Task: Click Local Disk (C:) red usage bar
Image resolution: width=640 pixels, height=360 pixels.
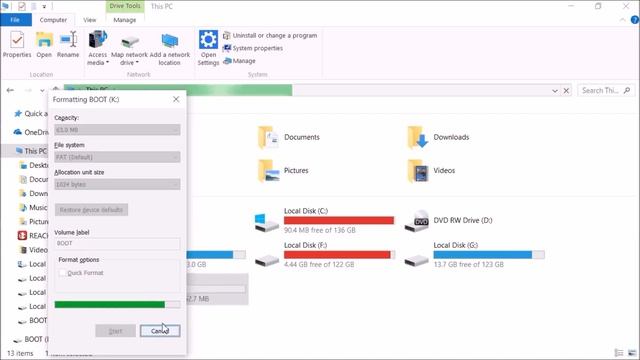Action: point(339,220)
